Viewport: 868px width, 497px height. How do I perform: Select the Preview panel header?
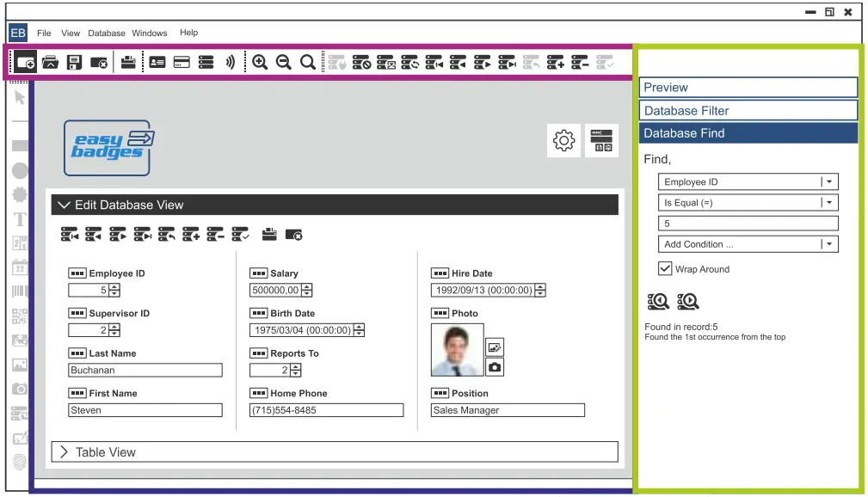click(748, 87)
